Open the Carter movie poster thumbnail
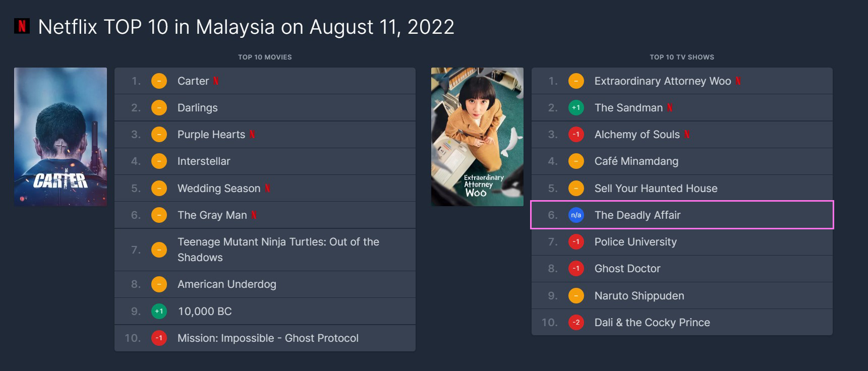 tap(61, 137)
